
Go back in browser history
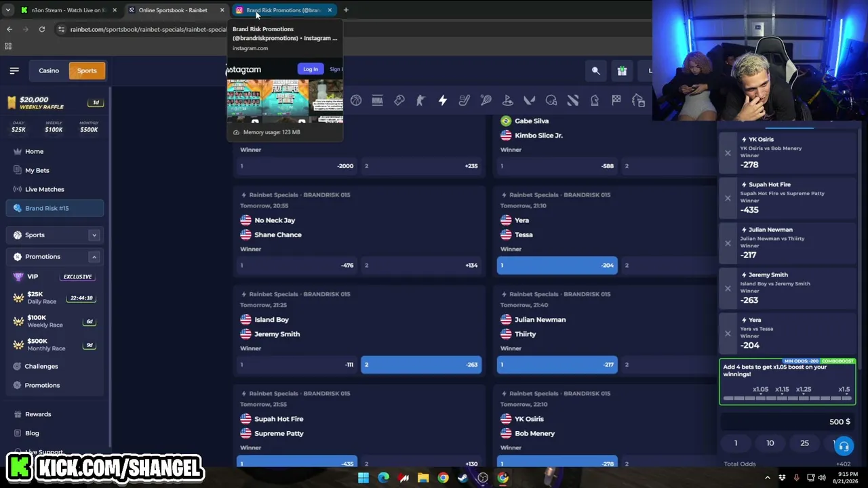pos(9,29)
